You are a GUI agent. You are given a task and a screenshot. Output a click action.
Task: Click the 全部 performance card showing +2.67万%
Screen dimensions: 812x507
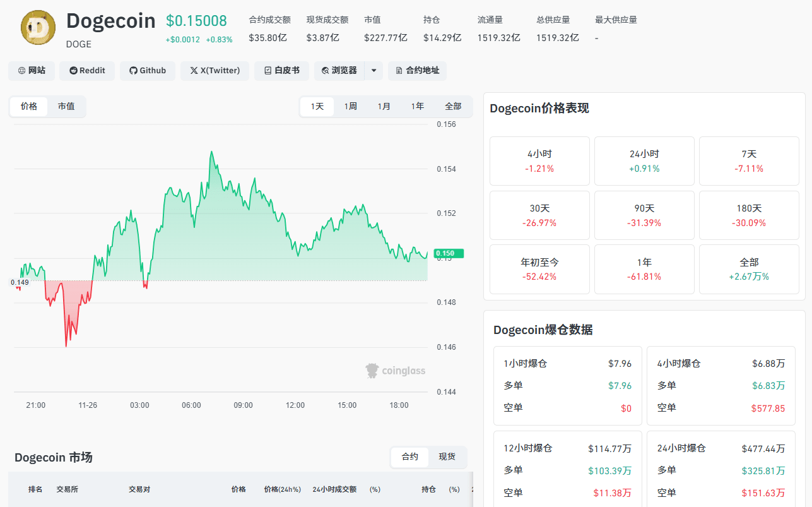pos(749,270)
